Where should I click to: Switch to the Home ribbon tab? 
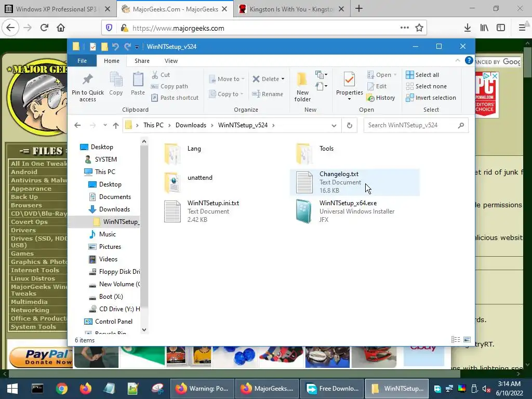(112, 61)
